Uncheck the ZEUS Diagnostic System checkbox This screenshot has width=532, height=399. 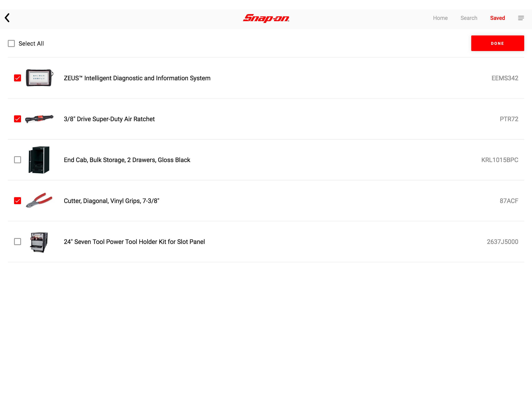click(18, 78)
